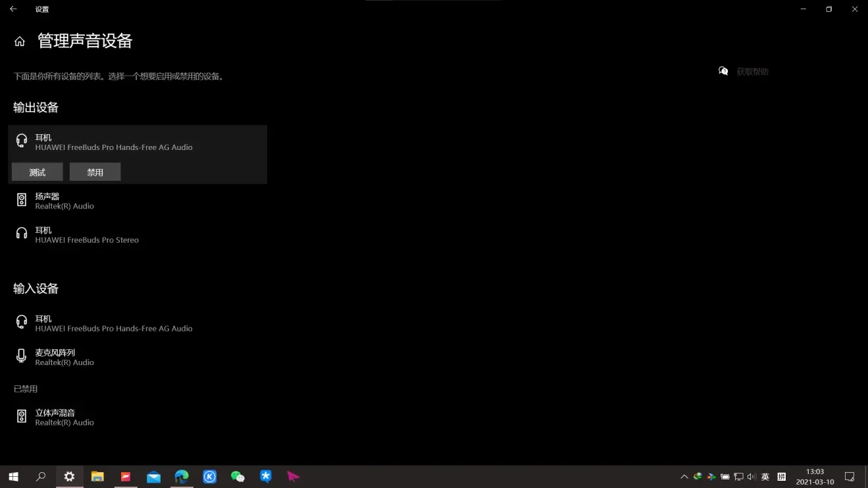Open the blue K music app icon

(x=210, y=477)
